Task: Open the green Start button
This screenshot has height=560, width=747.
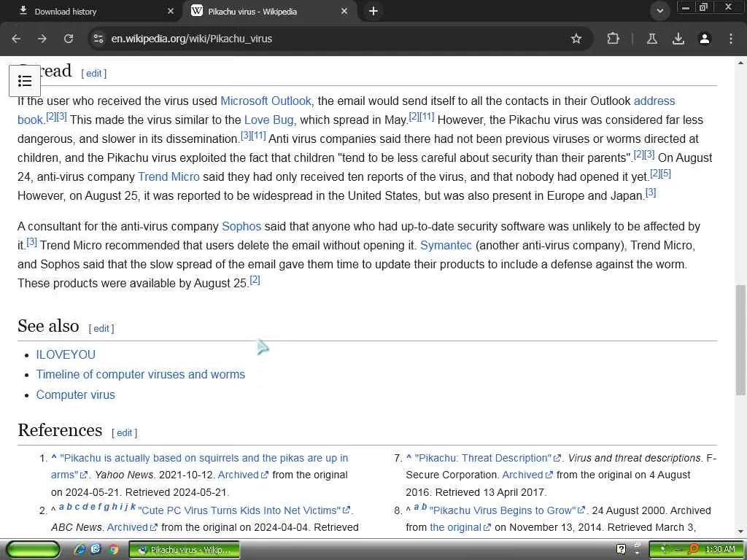Action: (32, 550)
